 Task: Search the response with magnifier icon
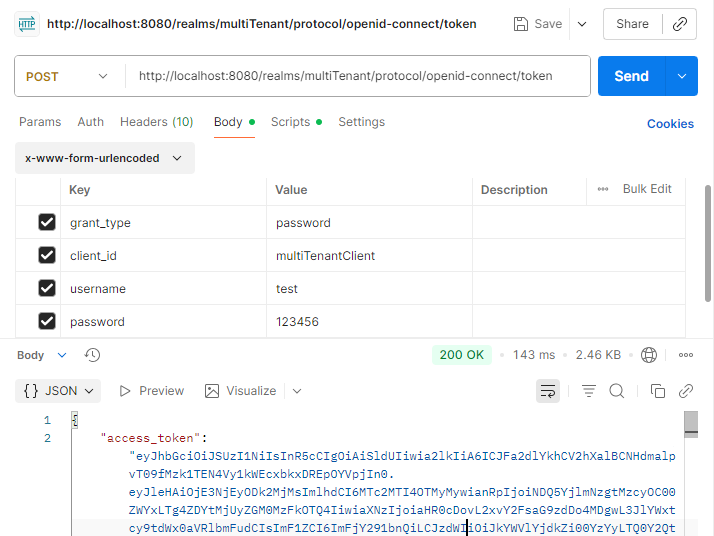[x=617, y=391]
